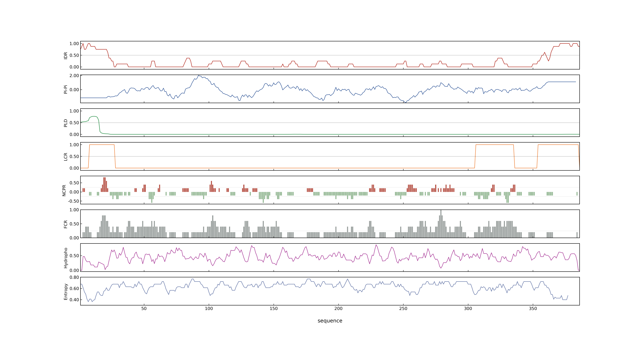Click x-axis tick label 250

[x=403, y=309]
